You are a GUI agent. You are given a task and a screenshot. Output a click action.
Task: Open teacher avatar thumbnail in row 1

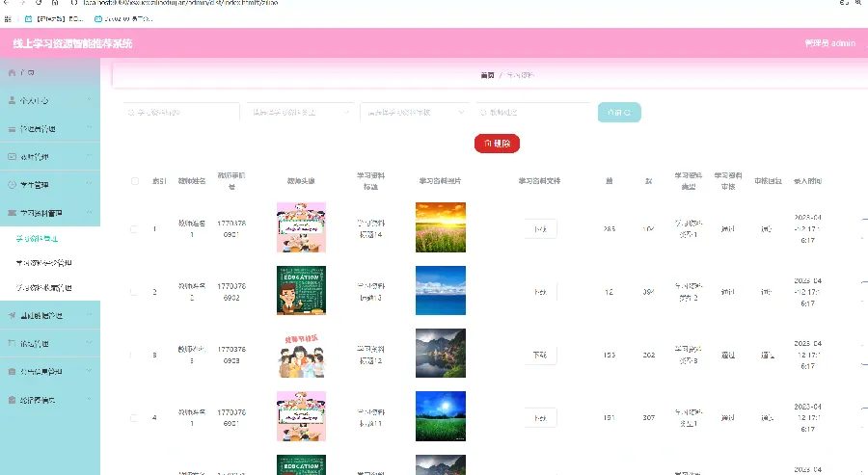301,227
